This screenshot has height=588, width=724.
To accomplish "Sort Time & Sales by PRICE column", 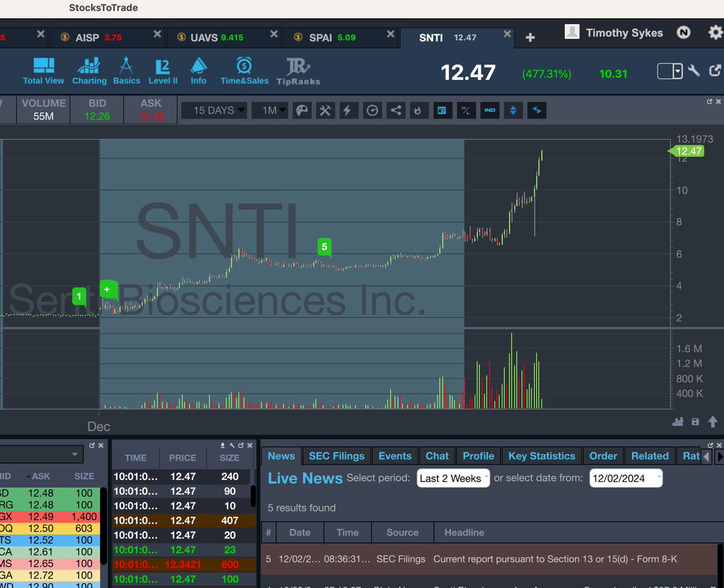I will (182, 458).
